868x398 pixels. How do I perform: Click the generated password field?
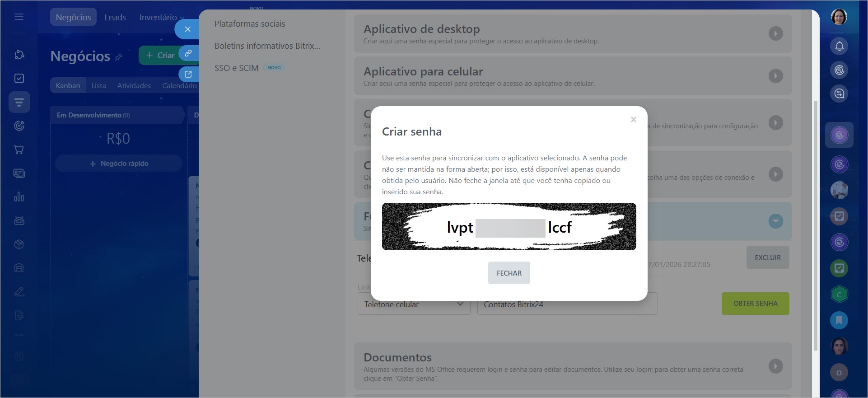[x=509, y=227]
